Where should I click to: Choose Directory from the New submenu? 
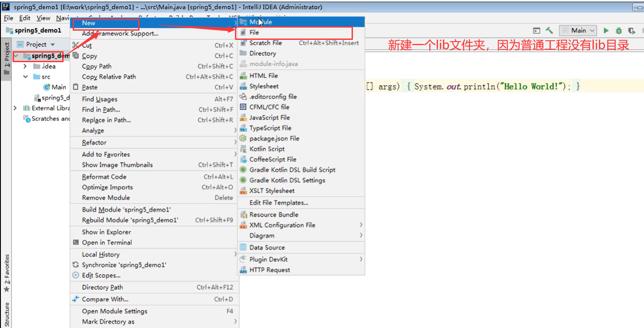[301, 53]
